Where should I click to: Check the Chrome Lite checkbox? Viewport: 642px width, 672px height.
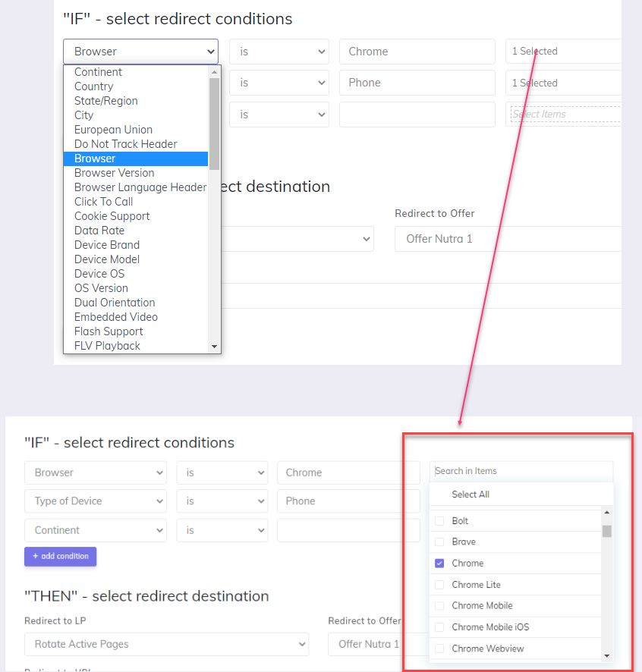tap(439, 585)
